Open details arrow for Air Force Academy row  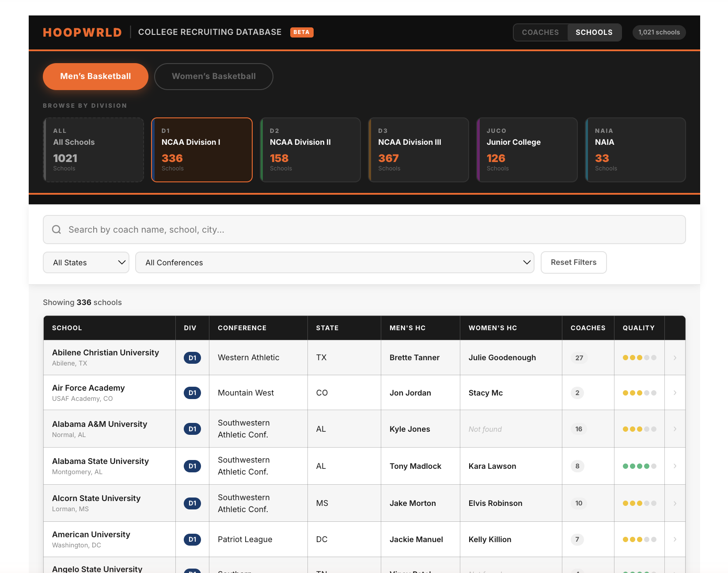pos(675,392)
